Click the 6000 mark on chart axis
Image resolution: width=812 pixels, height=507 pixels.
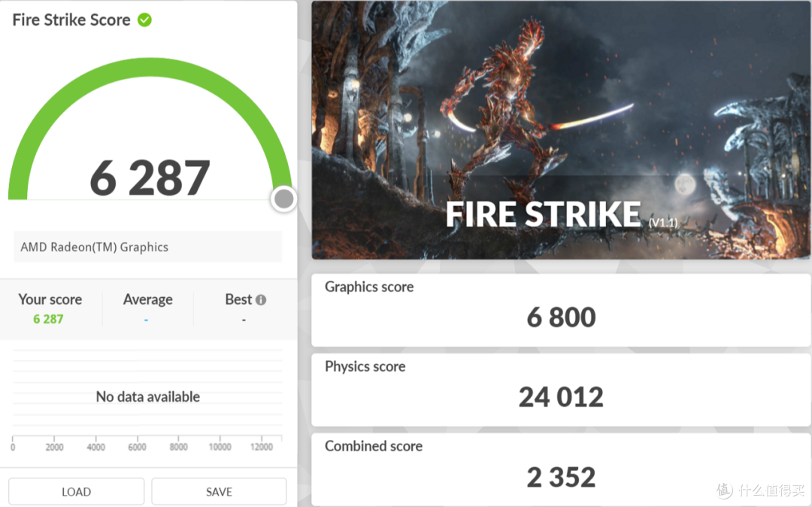coord(138,447)
